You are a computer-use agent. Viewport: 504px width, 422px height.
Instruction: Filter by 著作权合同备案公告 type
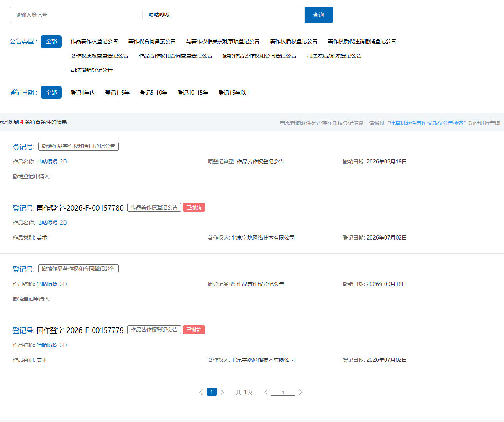pyautogui.click(x=152, y=41)
